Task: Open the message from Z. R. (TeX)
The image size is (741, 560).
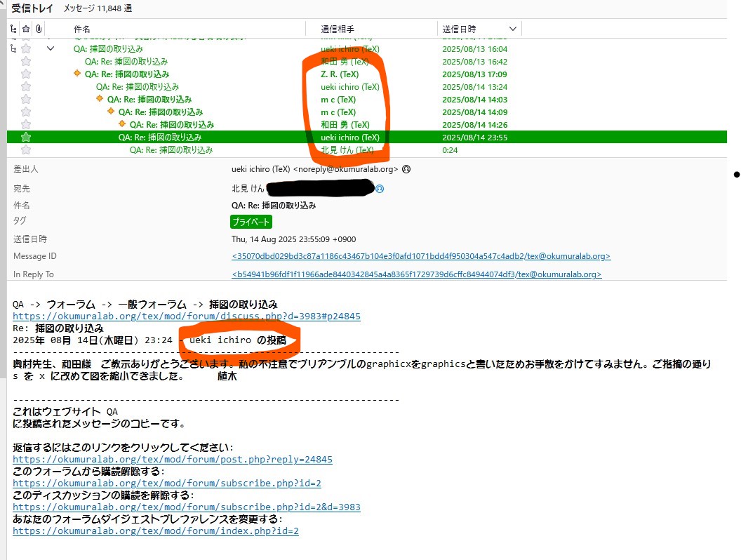Action: coord(367,74)
